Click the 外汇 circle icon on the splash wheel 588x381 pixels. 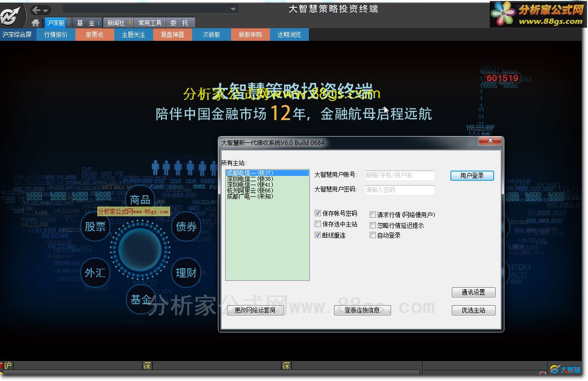(95, 273)
